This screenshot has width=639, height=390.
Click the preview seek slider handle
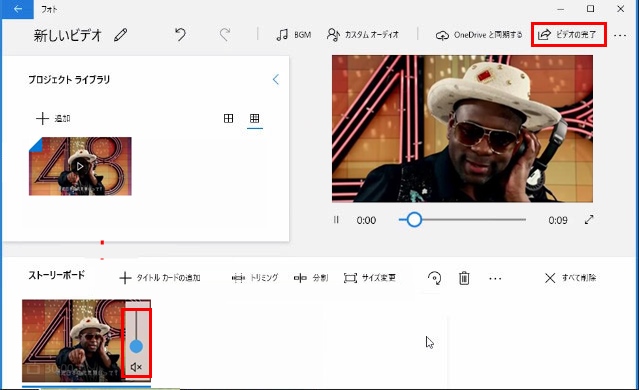click(x=414, y=220)
